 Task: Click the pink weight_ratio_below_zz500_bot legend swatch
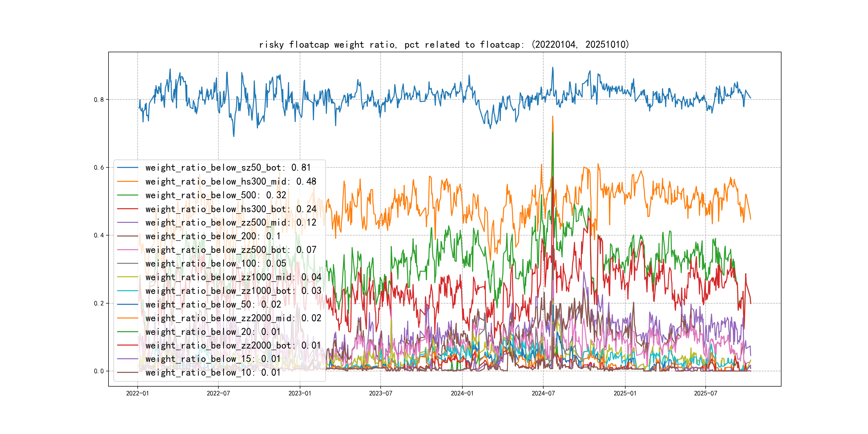pos(127,250)
